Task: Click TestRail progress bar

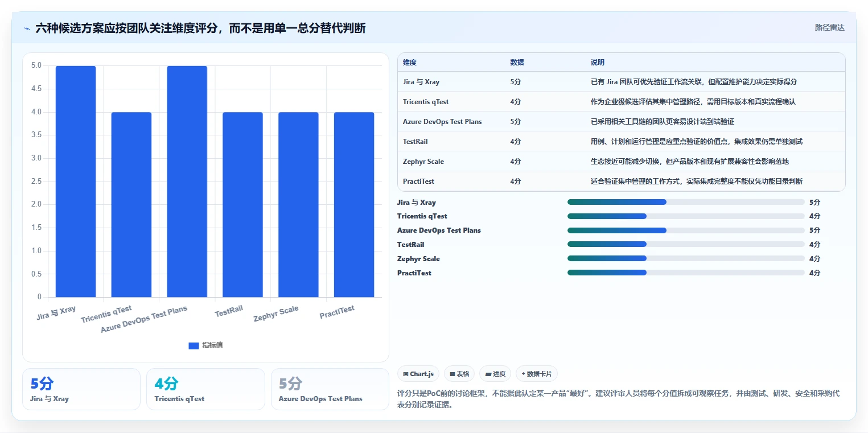Action: coord(686,245)
